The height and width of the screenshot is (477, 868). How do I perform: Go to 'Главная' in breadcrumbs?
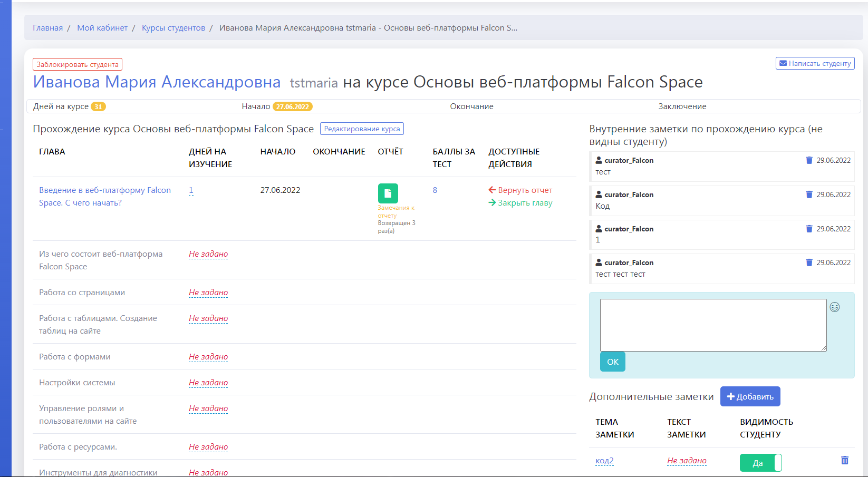click(47, 28)
